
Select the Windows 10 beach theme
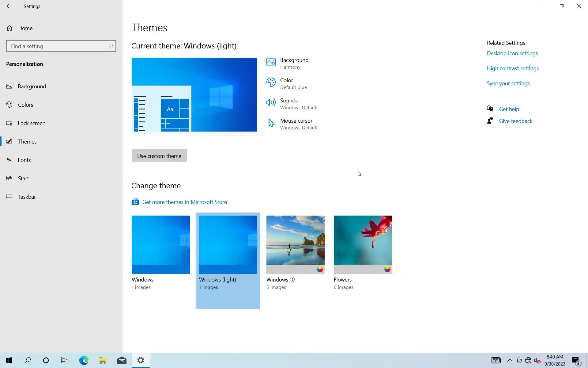click(295, 244)
